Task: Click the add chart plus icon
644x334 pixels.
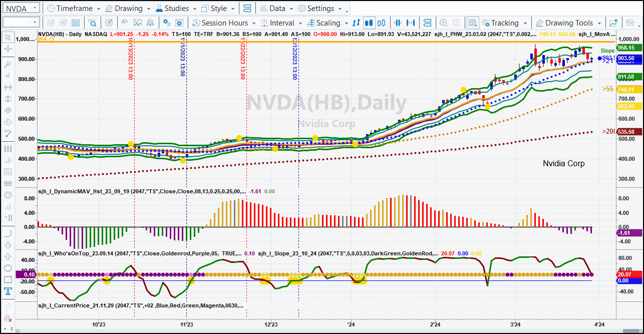Action: coord(613,23)
